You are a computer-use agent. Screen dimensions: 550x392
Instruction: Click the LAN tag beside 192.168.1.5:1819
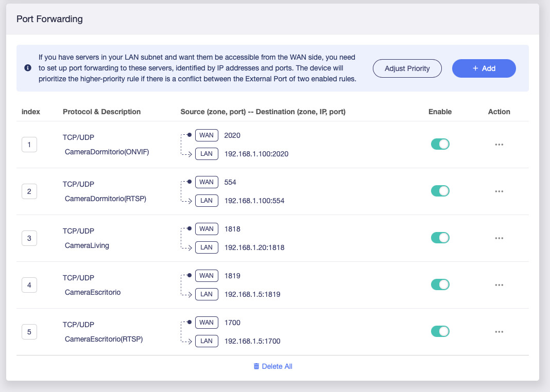pyautogui.click(x=207, y=294)
